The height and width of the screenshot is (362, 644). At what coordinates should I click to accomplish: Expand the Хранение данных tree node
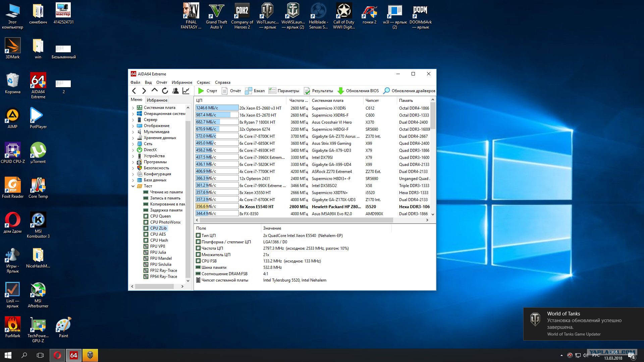133,138
